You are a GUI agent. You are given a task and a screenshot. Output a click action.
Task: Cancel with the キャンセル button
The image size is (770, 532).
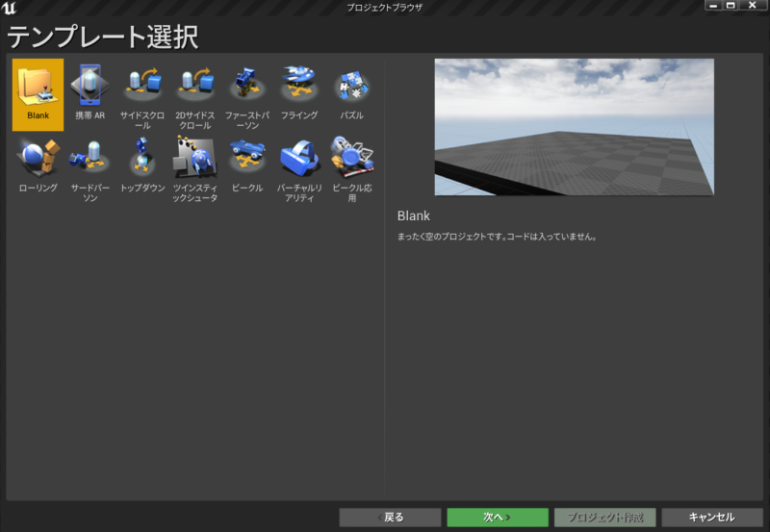tap(712, 518)
